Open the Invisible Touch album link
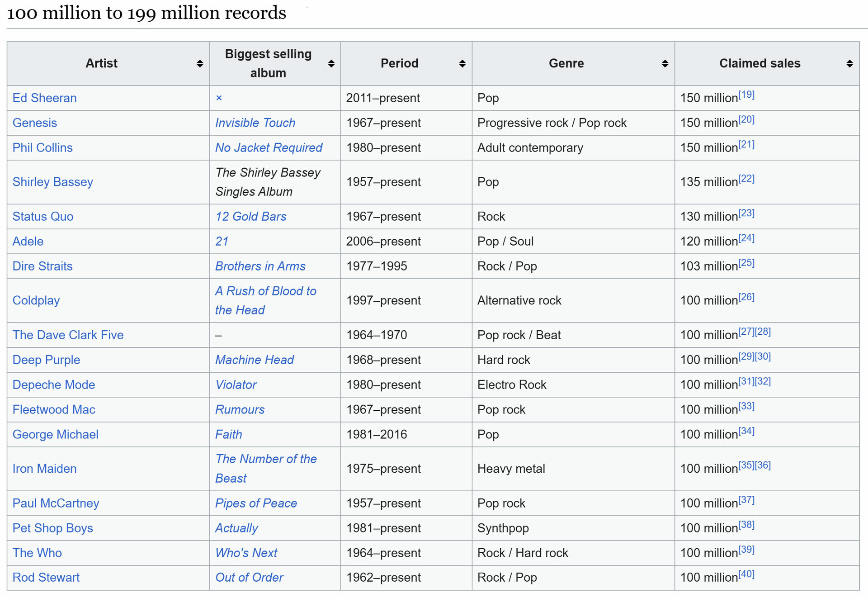The image size is (868, 598). (x=255, y=123)
